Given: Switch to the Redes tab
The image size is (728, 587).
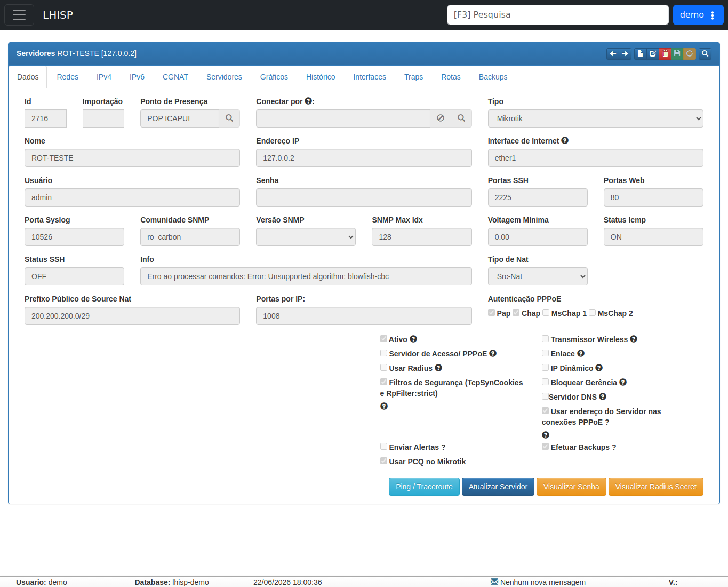Looking at the screenshot, I should pos(68,77).
